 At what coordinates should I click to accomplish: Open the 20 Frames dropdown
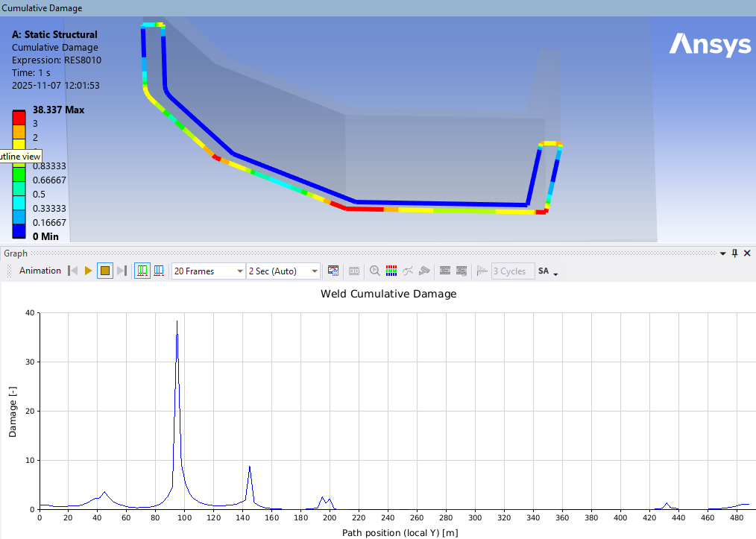(239, 271)
